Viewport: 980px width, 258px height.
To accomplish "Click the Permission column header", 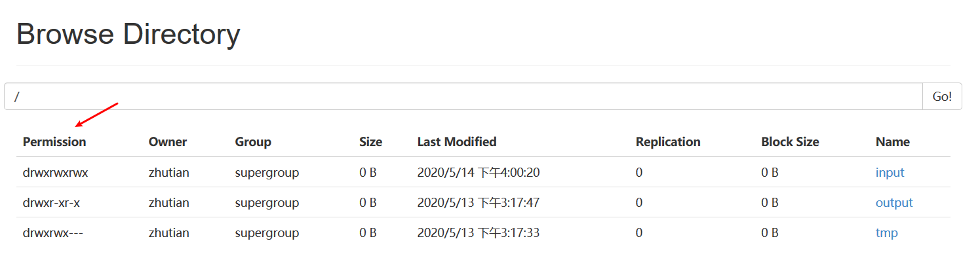I will click(x=54, y=142).
